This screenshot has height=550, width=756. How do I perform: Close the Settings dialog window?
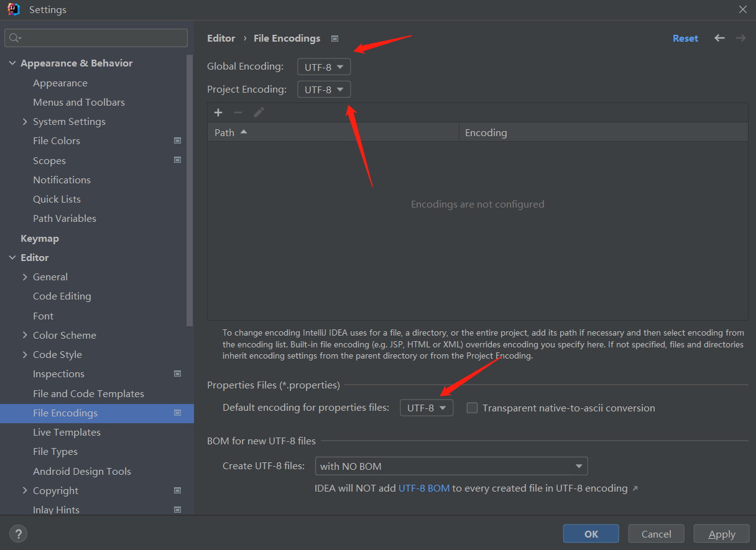(x=742, y=9)
